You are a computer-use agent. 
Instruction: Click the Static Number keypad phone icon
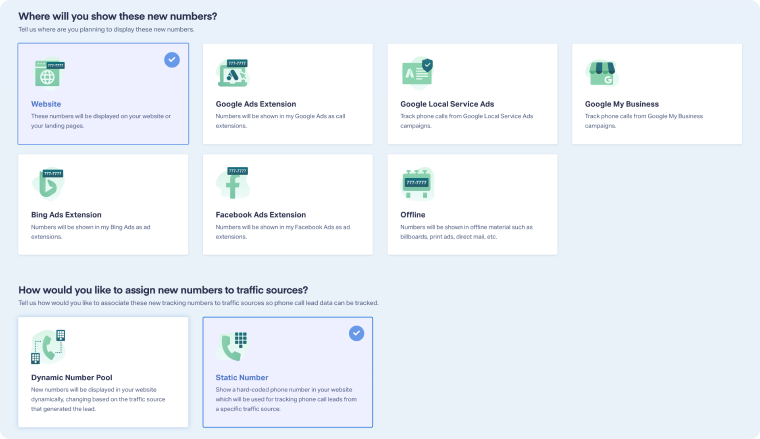click(232, 346)
